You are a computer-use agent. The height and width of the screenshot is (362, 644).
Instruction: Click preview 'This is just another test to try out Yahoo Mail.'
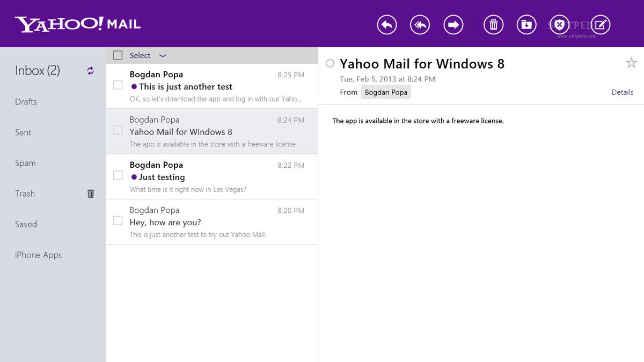197,234
